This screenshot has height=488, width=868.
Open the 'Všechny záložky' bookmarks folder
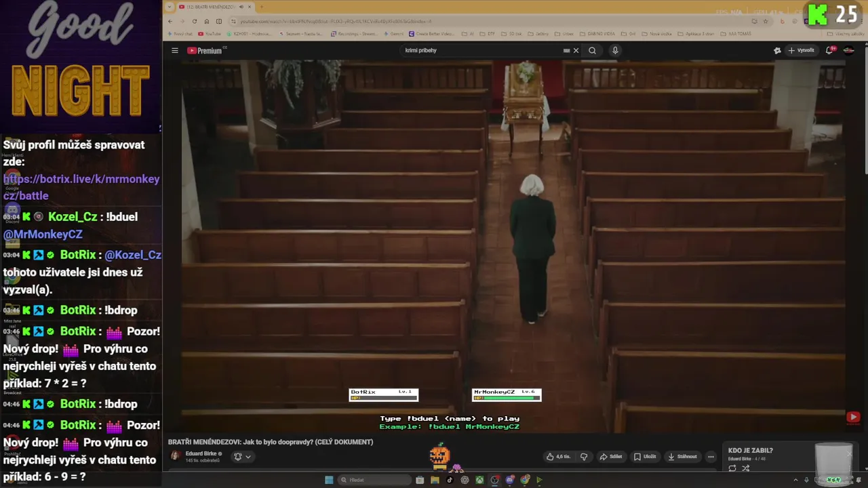pos(847,33)
